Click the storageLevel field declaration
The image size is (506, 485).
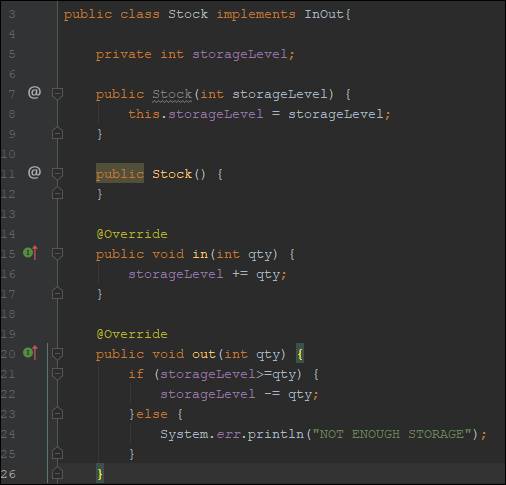click(240, 54)
